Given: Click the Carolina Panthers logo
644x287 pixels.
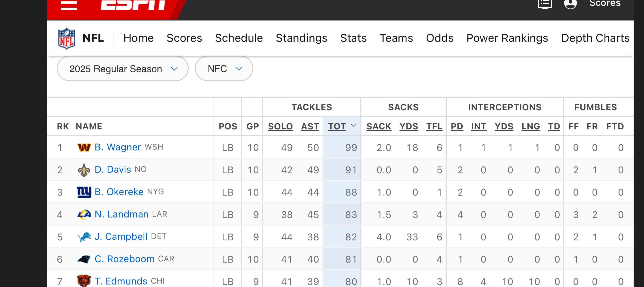Looking at the screenshot, I should tap(84, 259).
